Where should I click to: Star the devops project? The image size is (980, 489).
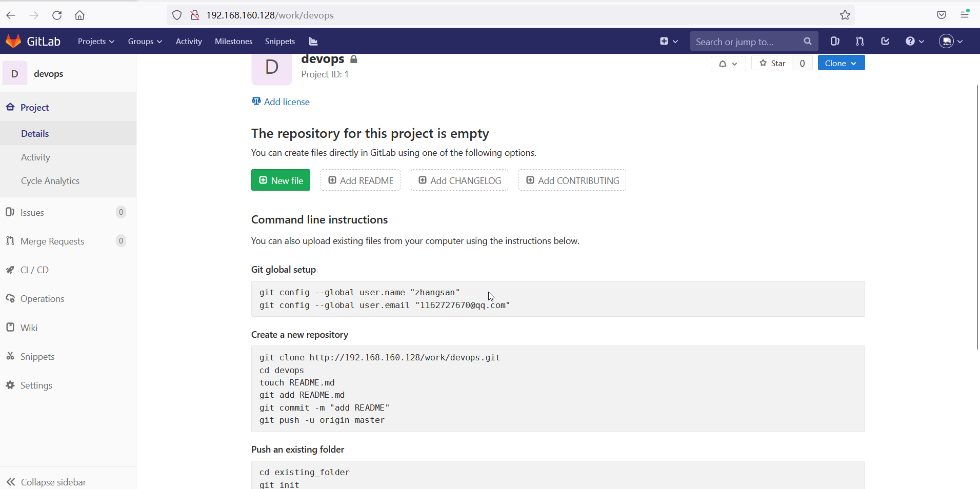(x=772, y=63)
